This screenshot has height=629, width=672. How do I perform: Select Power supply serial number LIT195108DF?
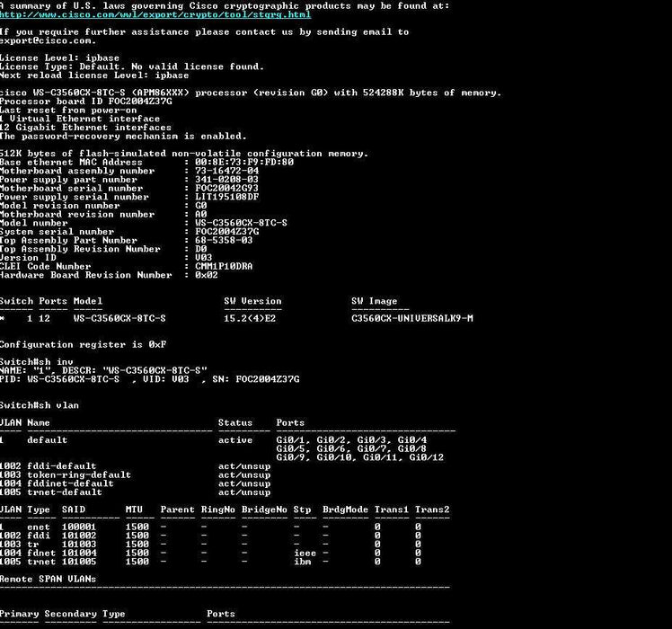tap(226, 197)
